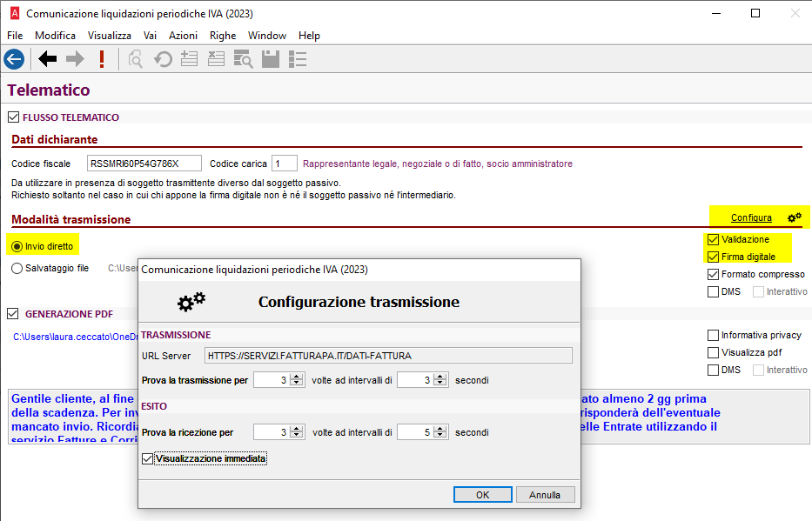
Task: Decrease the ricezione interval seconds value
Action: click(440, 436)
